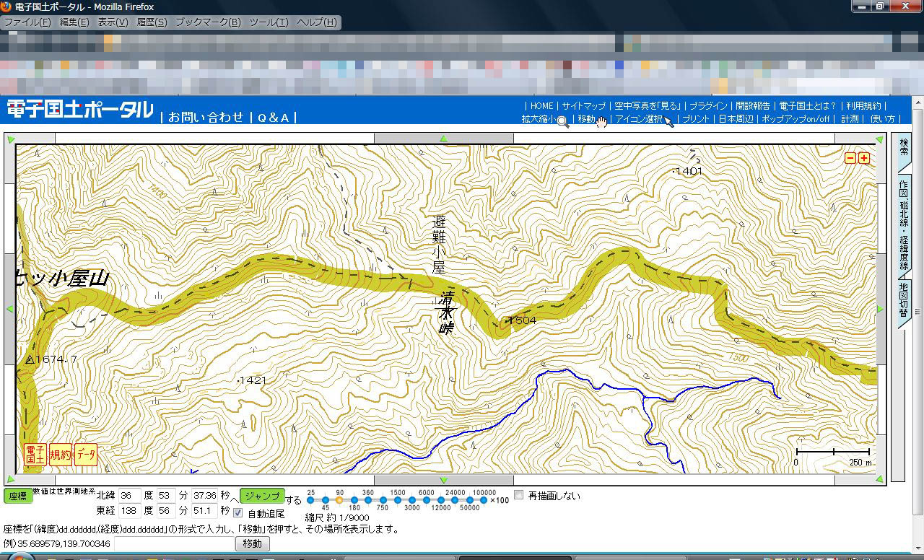Screen dimensions: 924x560
Task: Set scale slider to 100000
Action: [483, 500]
